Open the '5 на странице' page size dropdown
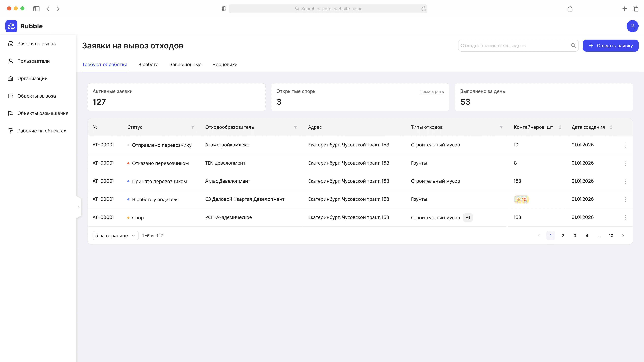This screenshot has height=362, width=644. tap(116, 236)
